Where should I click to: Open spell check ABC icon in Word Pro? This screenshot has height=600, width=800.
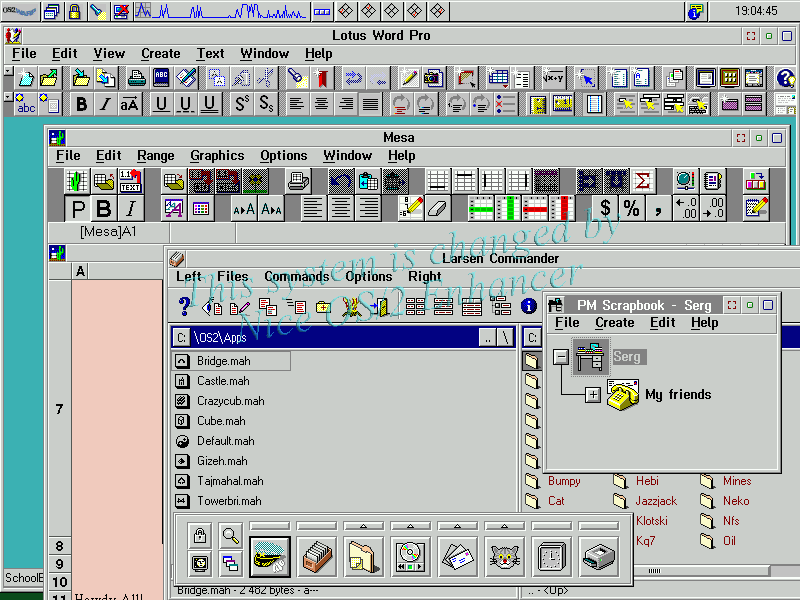161,78
